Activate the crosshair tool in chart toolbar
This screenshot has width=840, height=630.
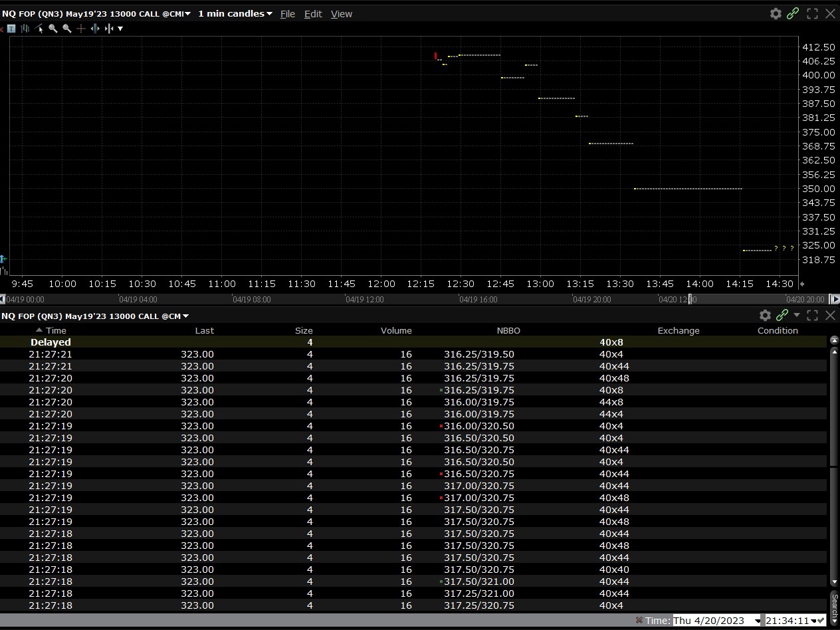(x=81, y=29)
